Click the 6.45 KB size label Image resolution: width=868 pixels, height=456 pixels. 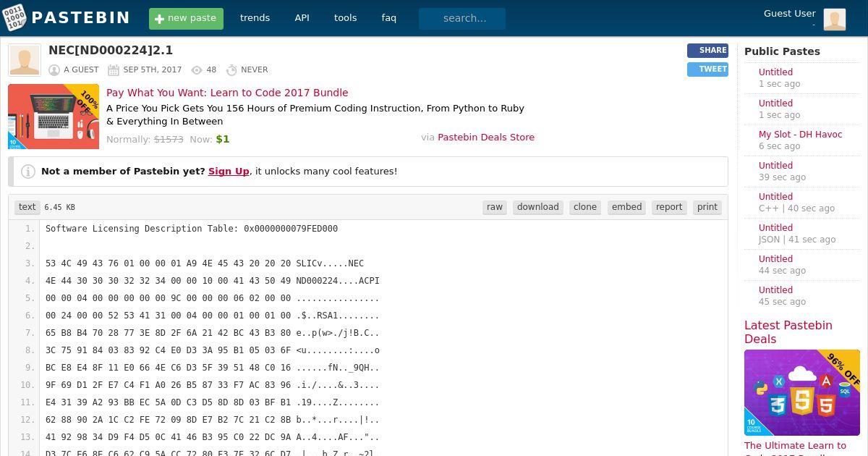pyautogui.click(x=59, y=208)
